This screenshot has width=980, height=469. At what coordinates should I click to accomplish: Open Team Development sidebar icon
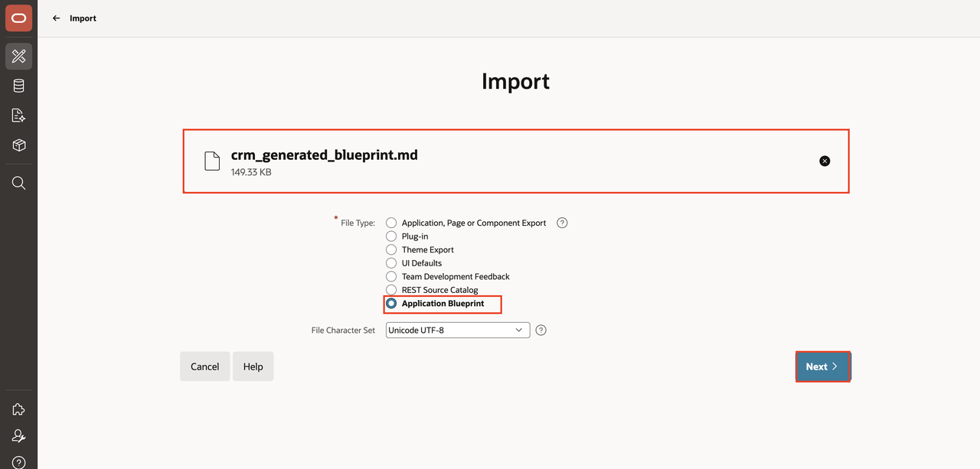18,116
